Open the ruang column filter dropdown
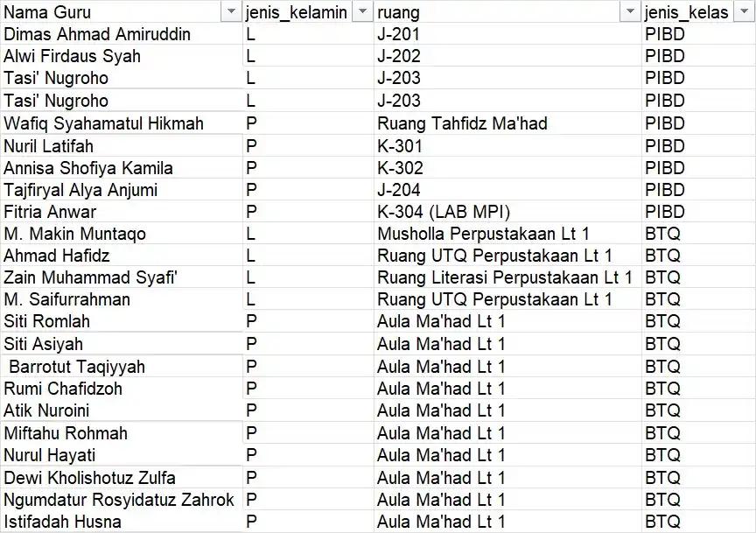The image size is (756, 533). pos(630,11)
